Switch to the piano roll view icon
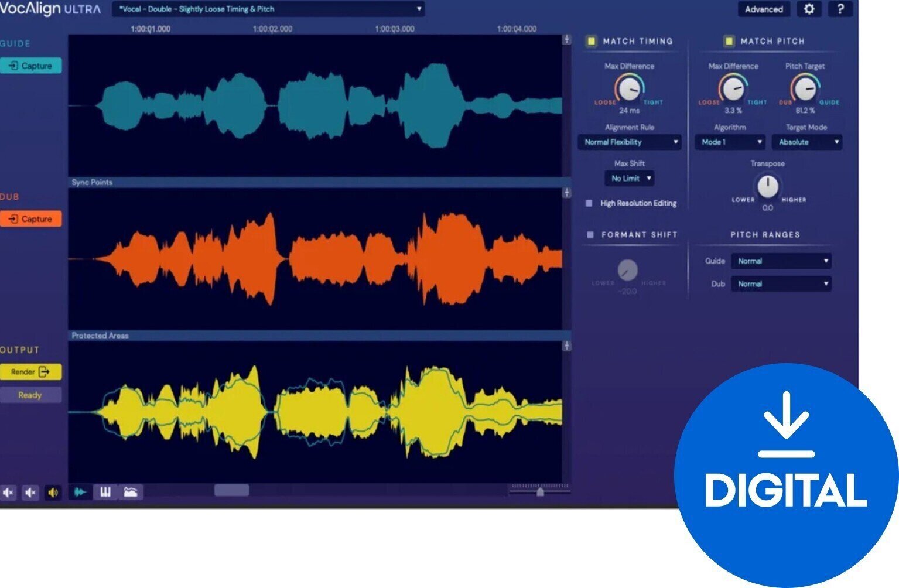The width and height of the screenshot is (899, 588). click(106, 493)
